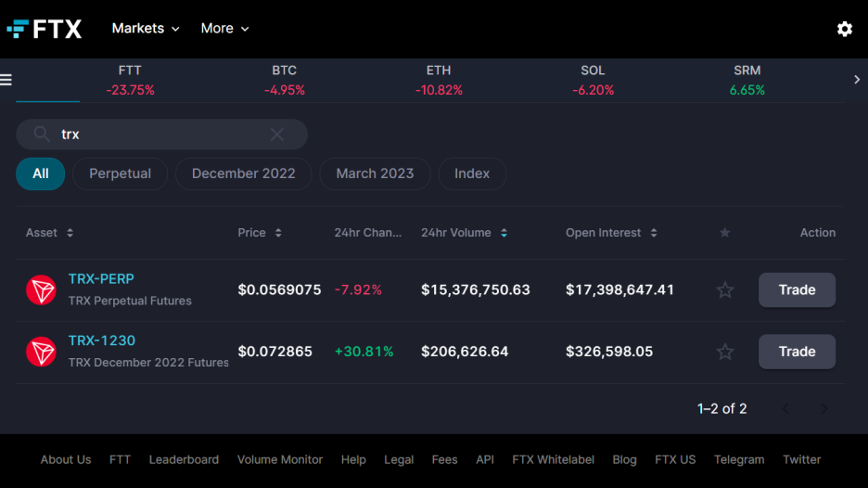The image size is (868, 488).
Task: Open the Legal footer link
Action: coord(399,460)
